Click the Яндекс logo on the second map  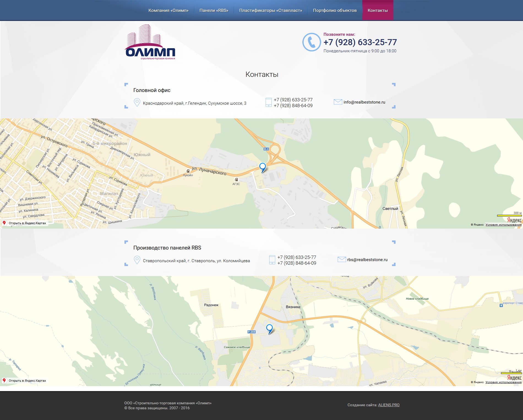coord(514,378)
